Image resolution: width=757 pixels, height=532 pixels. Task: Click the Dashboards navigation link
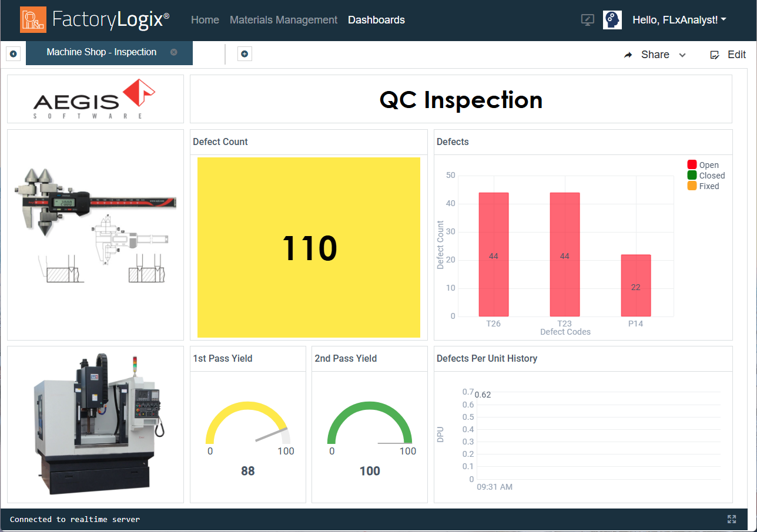click(376, 19)
